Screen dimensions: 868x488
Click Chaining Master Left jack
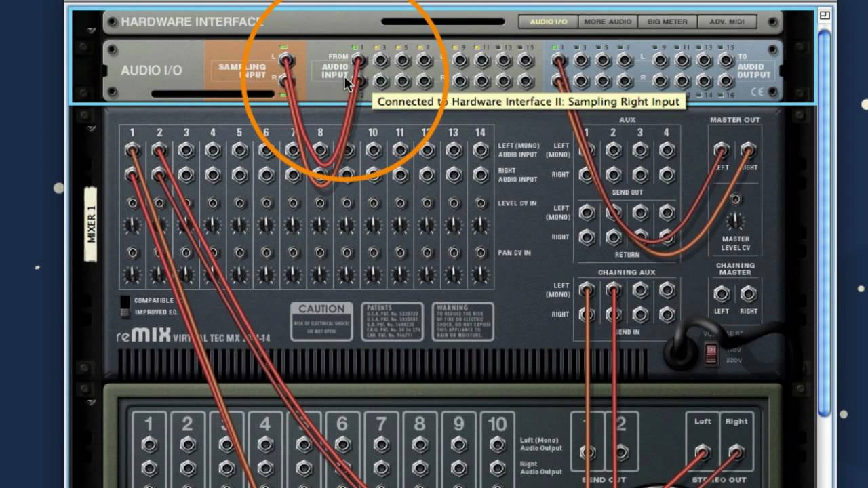point(722,294)
